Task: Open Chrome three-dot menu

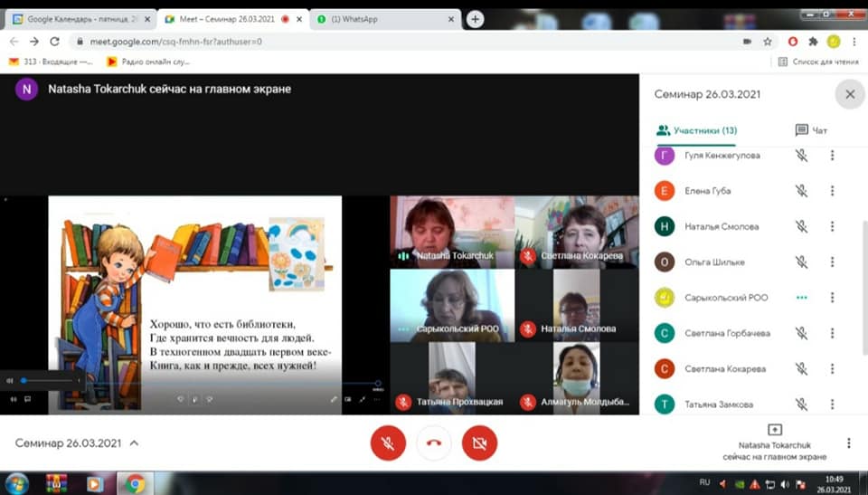Action: click(x=854, y=42)
